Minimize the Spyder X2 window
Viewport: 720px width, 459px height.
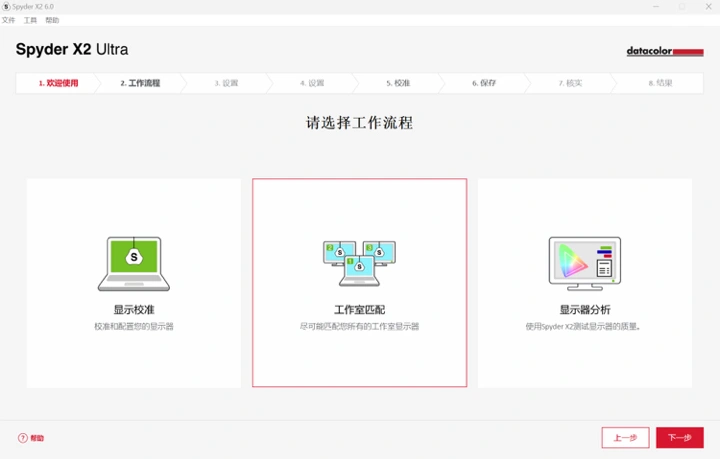656,6
